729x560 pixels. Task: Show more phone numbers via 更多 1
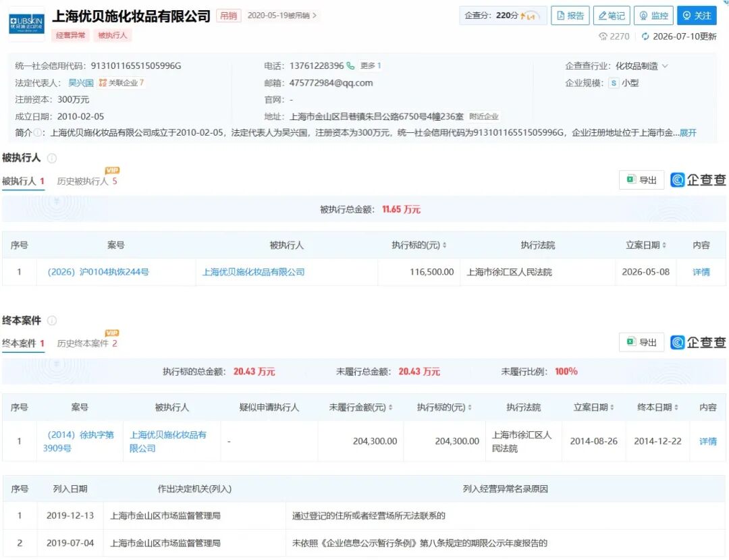tap(371, 65)
